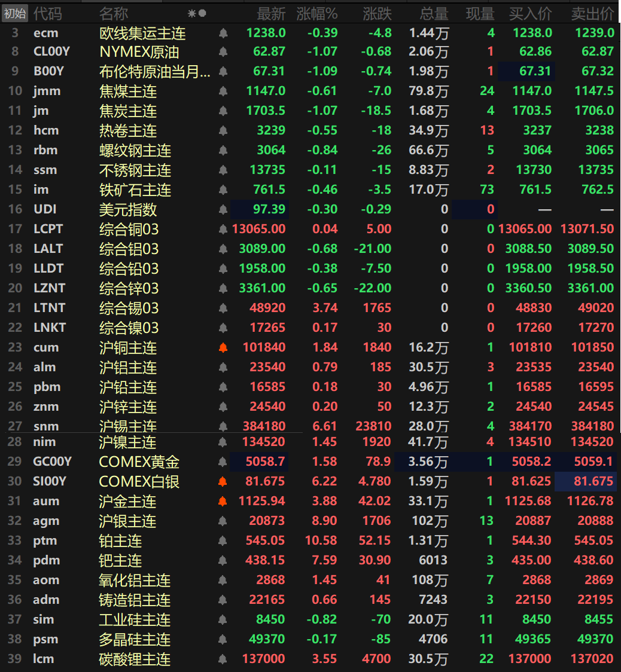Click the alert bell for 沪铜主连
Viewport: 621px width, 672px height.
pos(223,348)
